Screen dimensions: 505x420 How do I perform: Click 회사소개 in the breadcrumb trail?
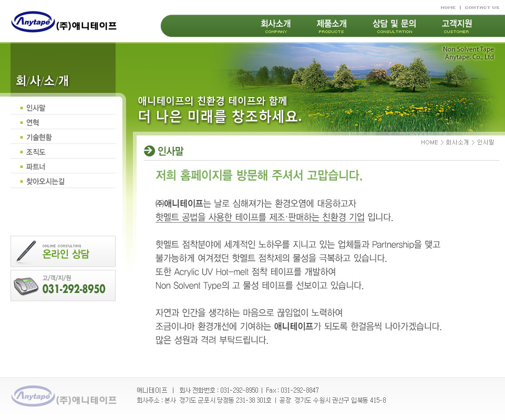pos(457,142)
